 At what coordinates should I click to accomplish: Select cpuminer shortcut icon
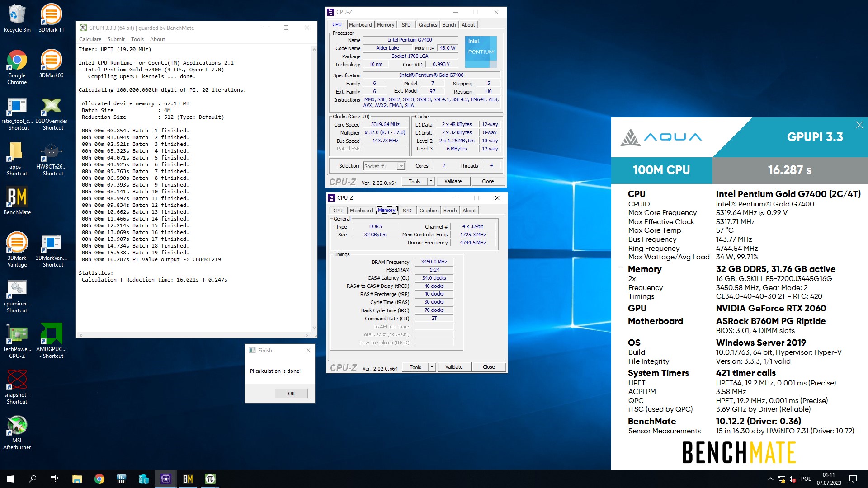pyautogui.click(x=17, y=296)
